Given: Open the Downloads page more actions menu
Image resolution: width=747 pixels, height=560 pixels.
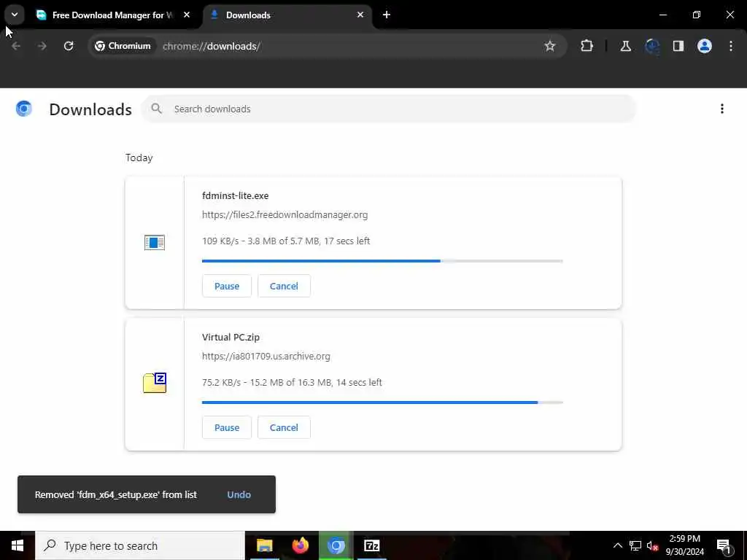Looking at the screenshot, I should [721, 109].
